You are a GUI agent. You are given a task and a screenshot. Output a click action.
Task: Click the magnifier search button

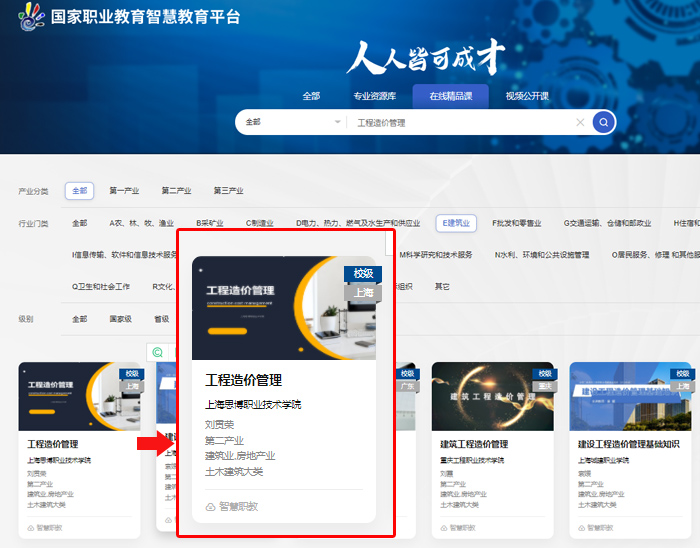pyautogui.click(x=603, y=122)
